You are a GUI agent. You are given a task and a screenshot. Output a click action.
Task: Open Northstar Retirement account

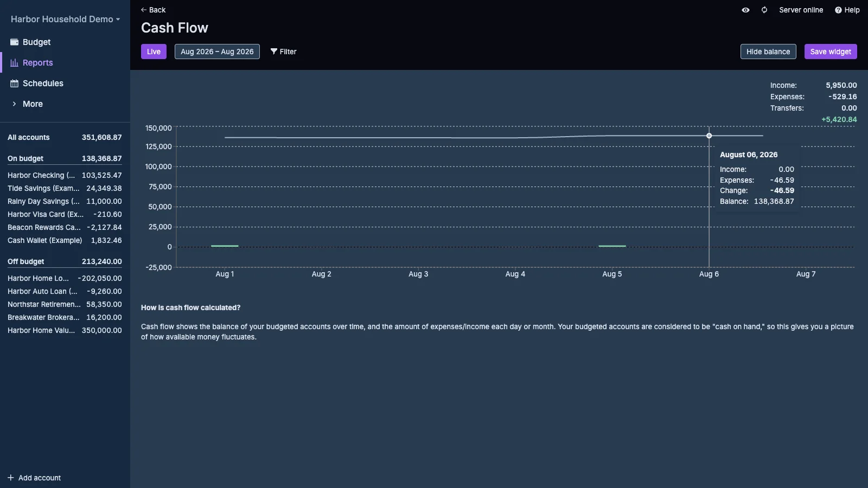[65, 304]
